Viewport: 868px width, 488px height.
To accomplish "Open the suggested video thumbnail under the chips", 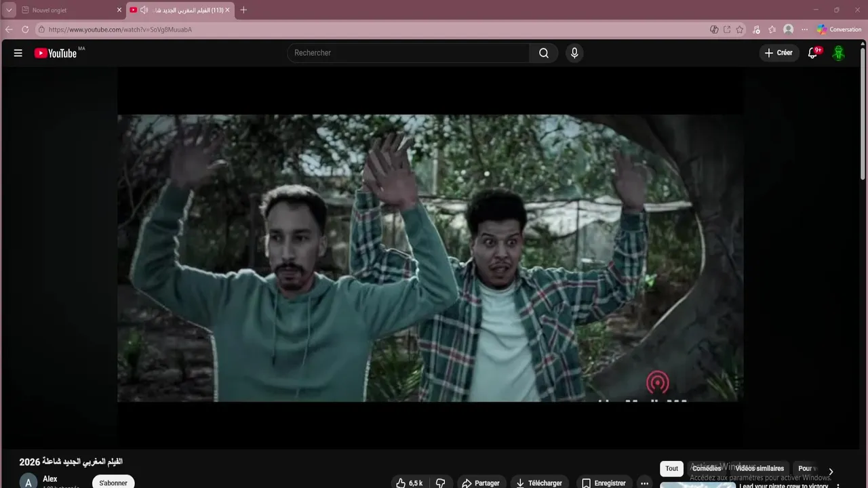I will click(697, 485).
